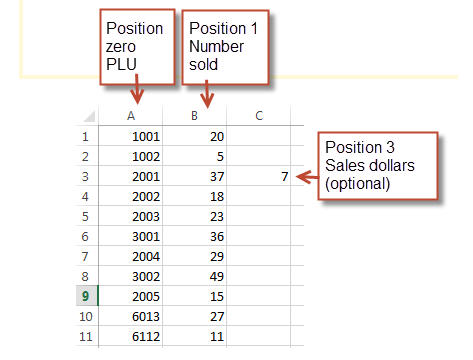Image resolution: width=473 pixels, height=360 pixels.
Task: Click the cell containing PLU 2002
Action: 131,196
